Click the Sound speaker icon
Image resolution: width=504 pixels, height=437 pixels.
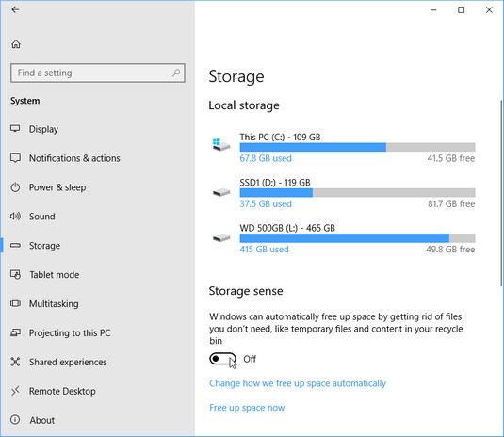click(15, 217)
